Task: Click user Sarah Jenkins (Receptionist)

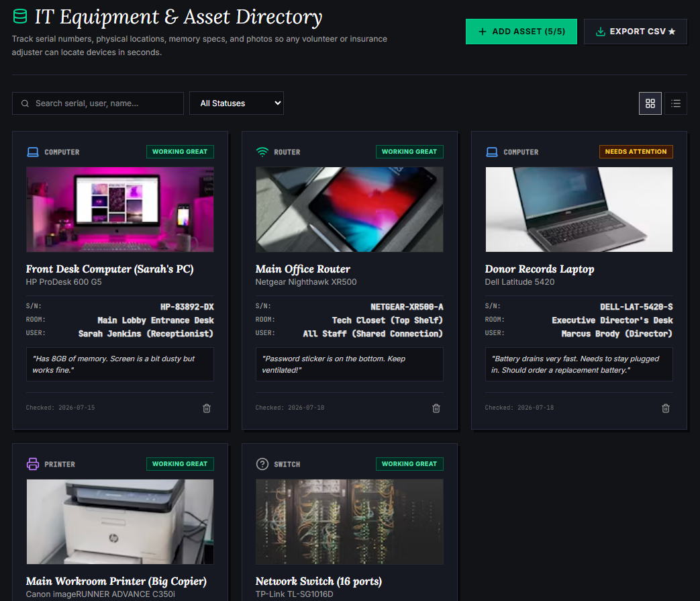Action: click(x=146, y=334)
